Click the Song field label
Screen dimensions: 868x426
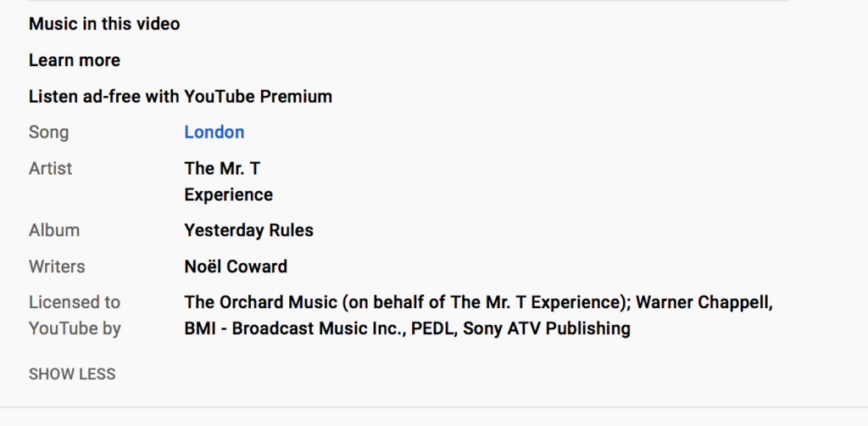(49, 132)
